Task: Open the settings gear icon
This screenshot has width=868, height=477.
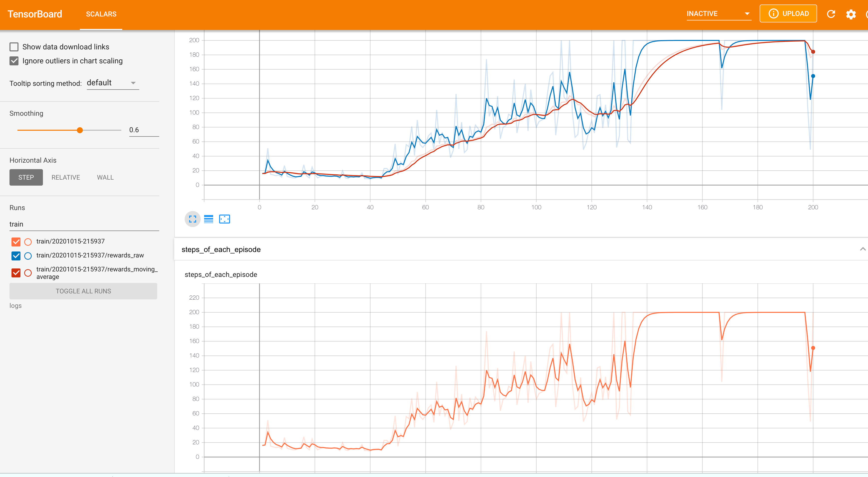Action: click(x=851, y=14)
